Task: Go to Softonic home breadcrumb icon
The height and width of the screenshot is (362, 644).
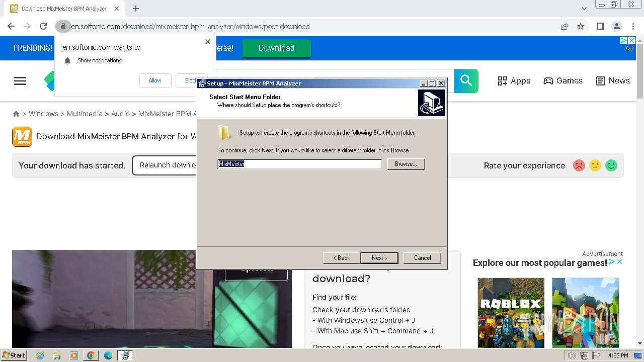Action: click(16, 114)
